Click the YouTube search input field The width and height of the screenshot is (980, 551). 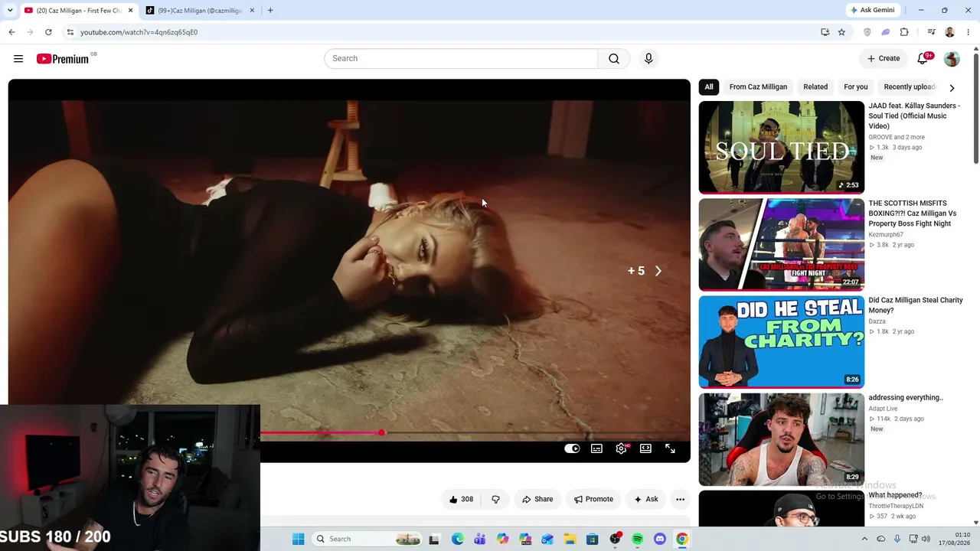click(461, 59)
